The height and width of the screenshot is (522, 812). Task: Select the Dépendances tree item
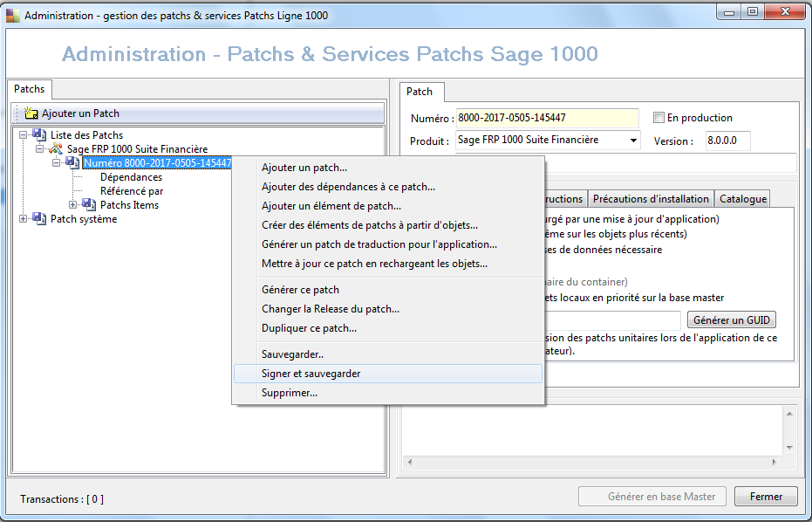pyautogui.click(x=131, y=177)
